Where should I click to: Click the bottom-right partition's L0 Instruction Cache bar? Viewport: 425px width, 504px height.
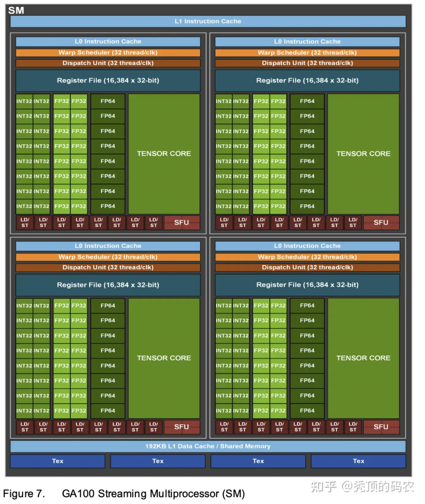pyautogui.click(x=307, y=246)
